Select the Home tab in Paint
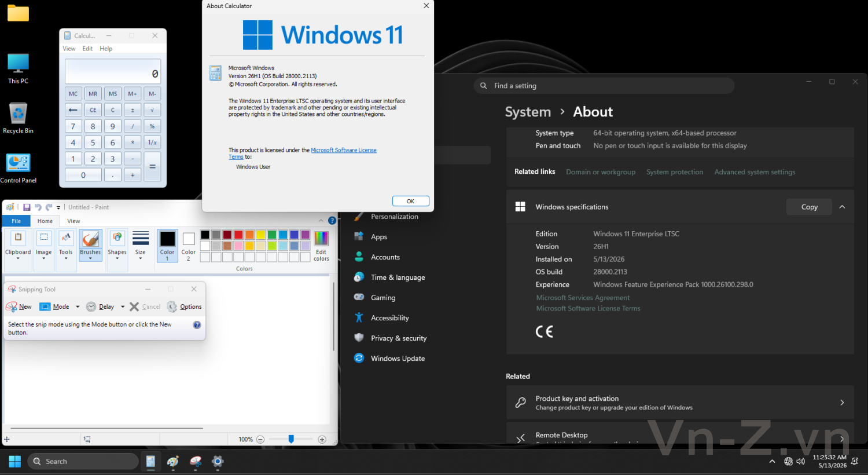The width and height of the screenshot is (868, 475). pyautogui.click(x=45, y=221)
